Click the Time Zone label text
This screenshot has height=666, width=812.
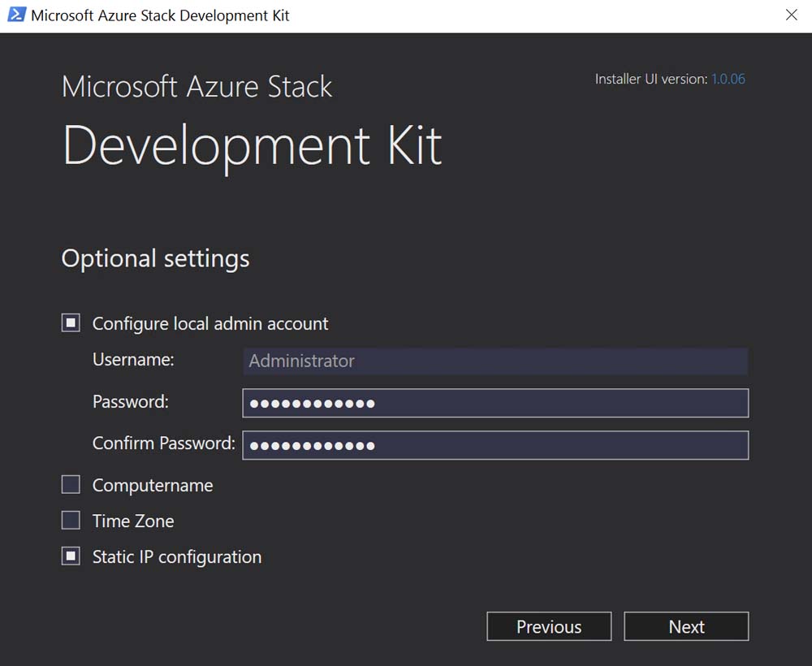pos(133,521)
